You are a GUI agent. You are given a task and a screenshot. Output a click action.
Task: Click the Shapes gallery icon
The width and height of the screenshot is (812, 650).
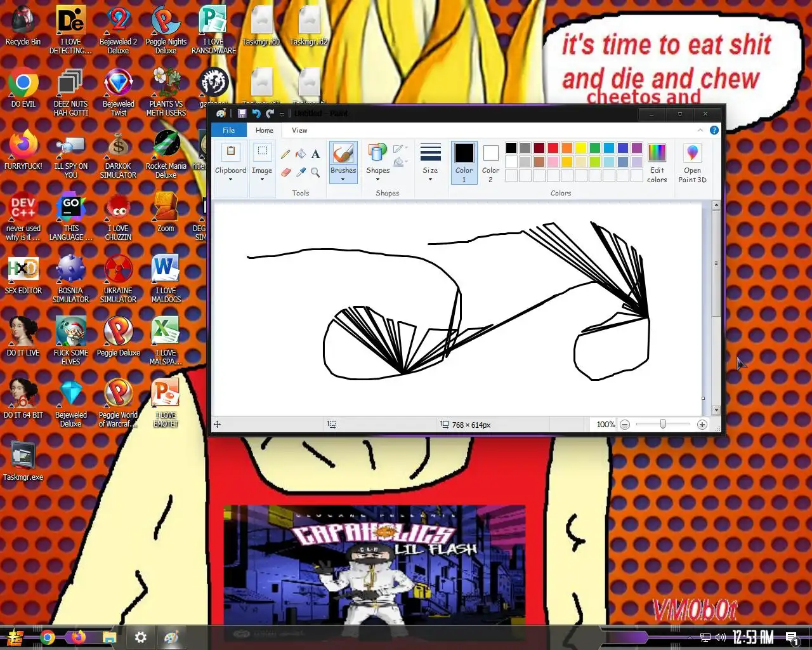point(377,153)
